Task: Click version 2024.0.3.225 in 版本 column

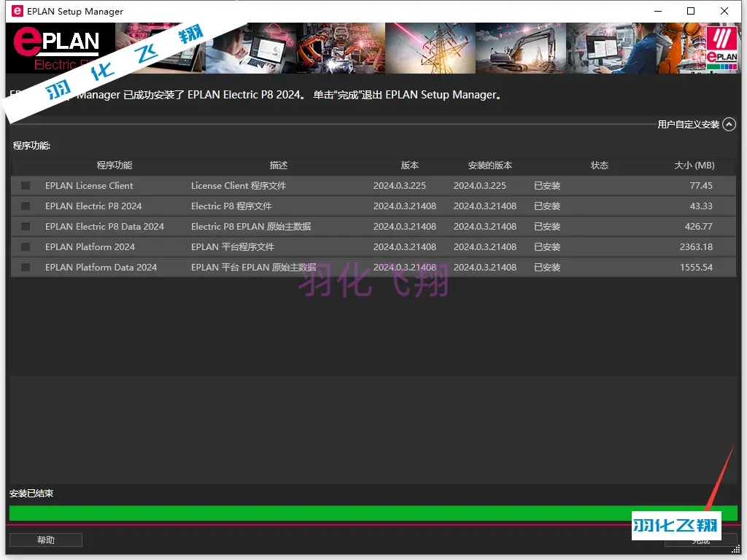Action: (x=399, y=186)
